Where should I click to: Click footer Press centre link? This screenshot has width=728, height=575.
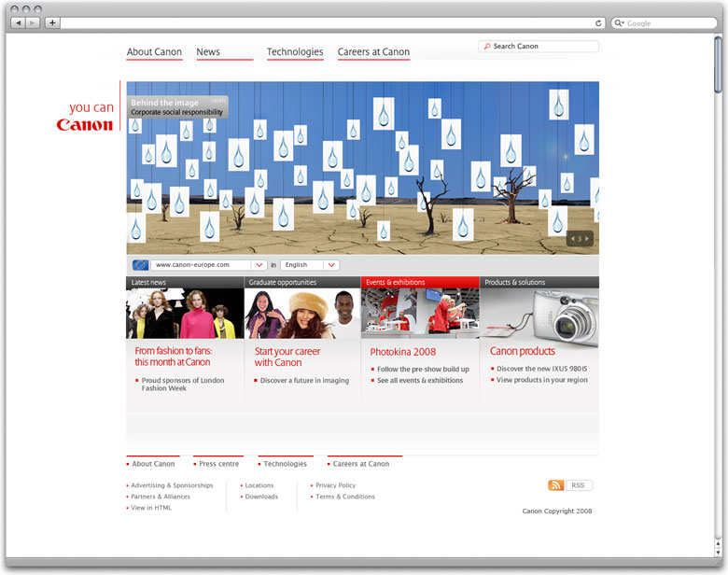click(218, 464)
